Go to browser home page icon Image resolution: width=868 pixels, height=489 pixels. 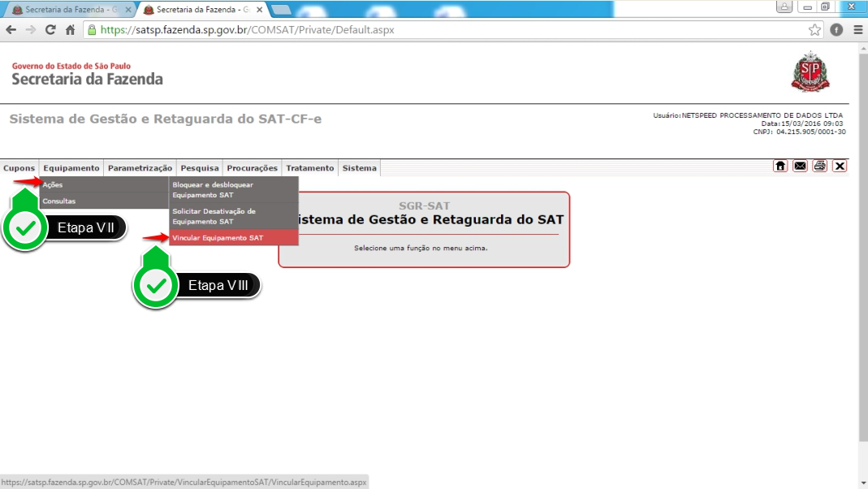click(70, 30)
